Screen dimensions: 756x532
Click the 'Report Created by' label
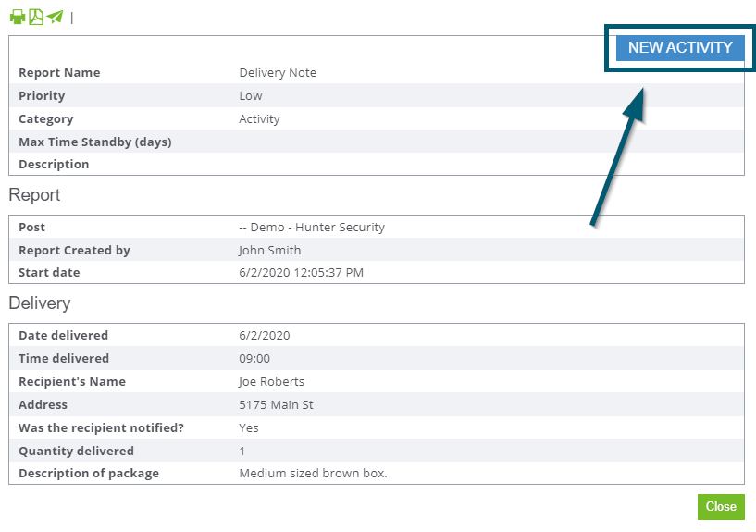(74, 251)
